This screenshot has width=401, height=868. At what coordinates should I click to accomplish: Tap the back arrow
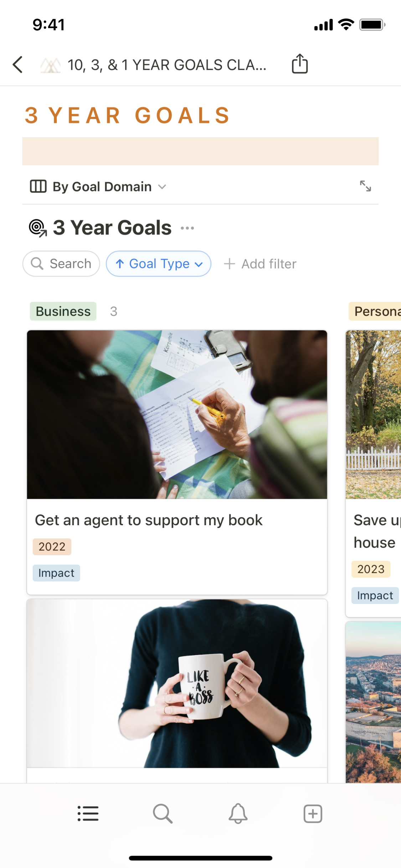pyautogui.click(x=18, y=65)
